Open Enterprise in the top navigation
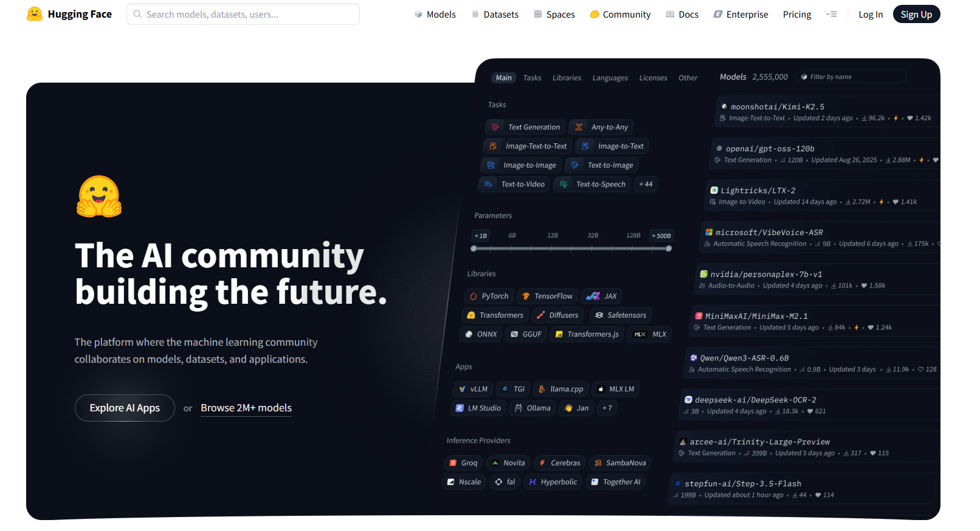The width and height of the screenshot is (980, 531). pos(741,15)
